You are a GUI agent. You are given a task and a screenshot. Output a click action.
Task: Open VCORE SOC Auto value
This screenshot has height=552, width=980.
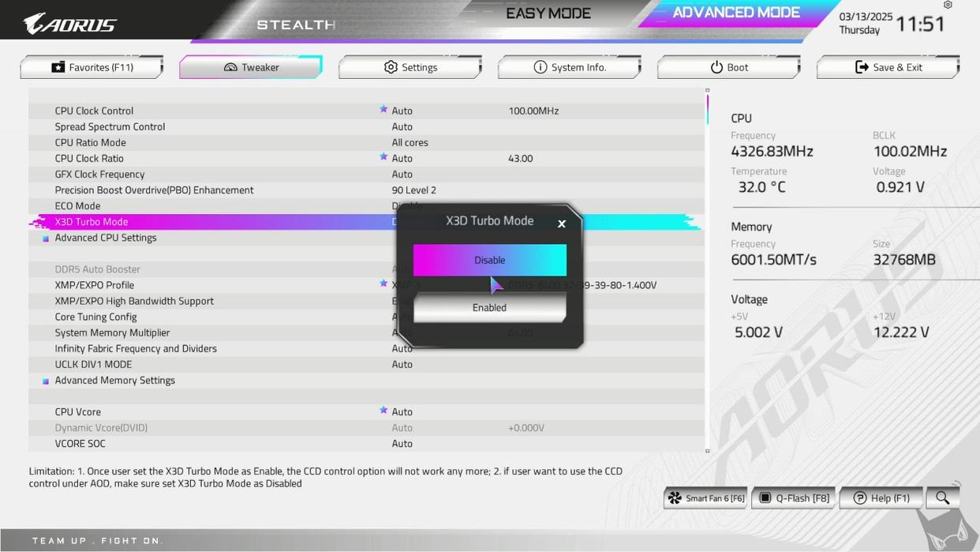tap(402, 444)
